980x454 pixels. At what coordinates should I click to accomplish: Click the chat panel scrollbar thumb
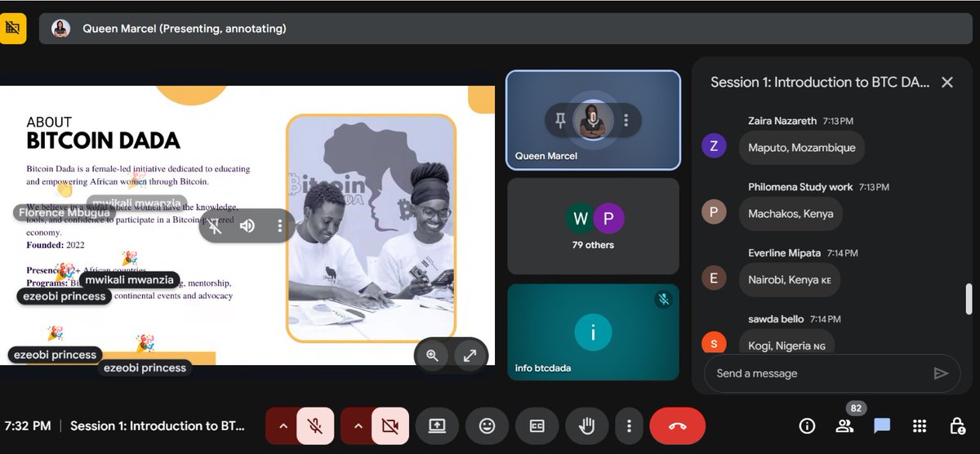(969, 298)
